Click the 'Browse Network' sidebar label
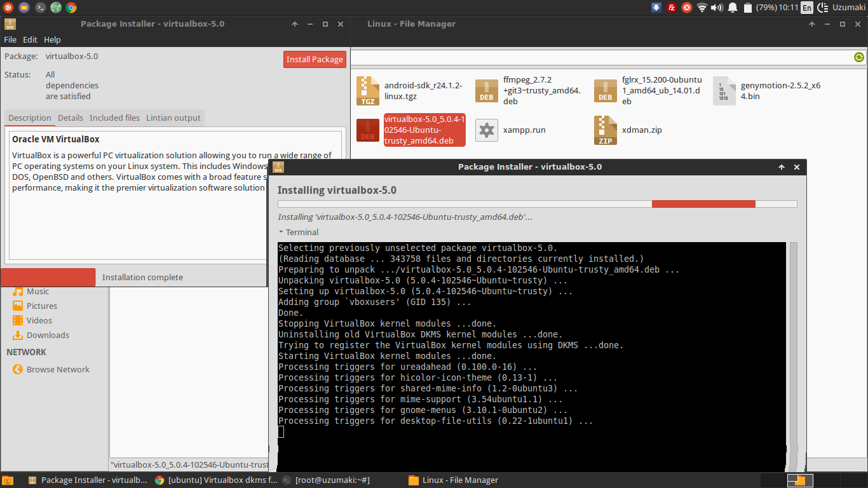The height and width of the screenshot is (488, 868). 58,369
